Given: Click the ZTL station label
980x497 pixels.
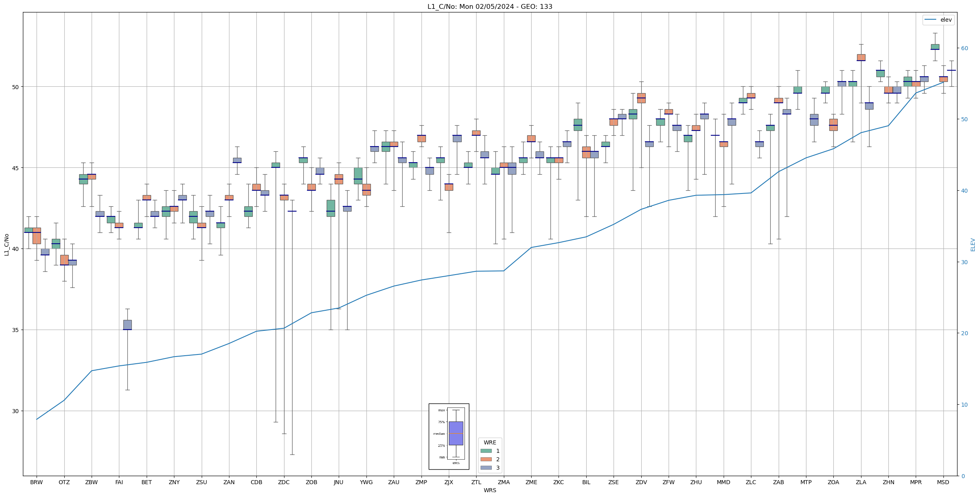Looking at the screenshot, I should [476, 482].
